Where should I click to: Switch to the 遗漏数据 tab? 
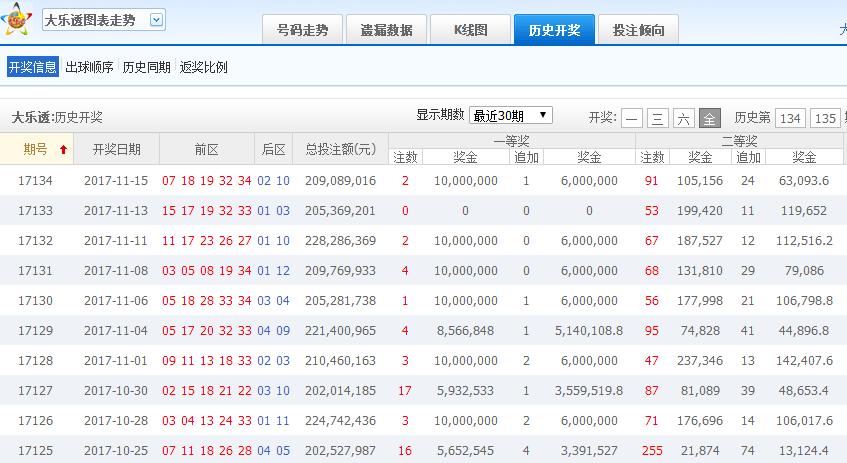[387, 30]
